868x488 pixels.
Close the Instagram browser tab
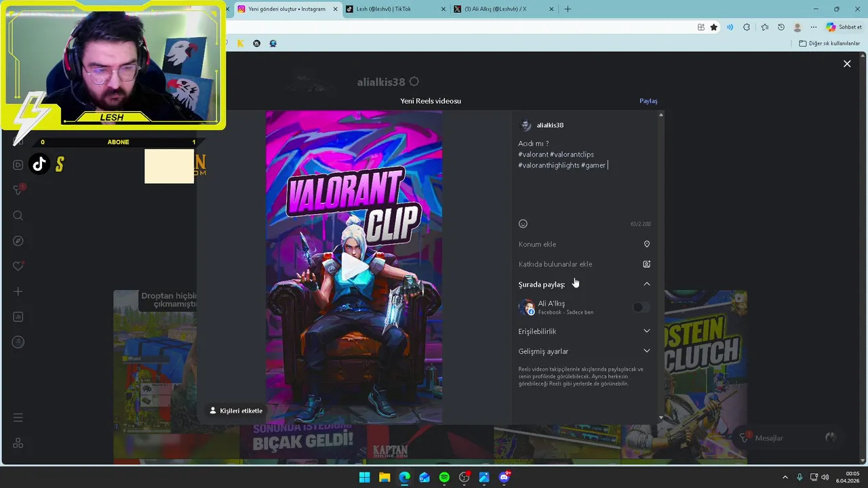pyautogui.click(x=335, y=9)
